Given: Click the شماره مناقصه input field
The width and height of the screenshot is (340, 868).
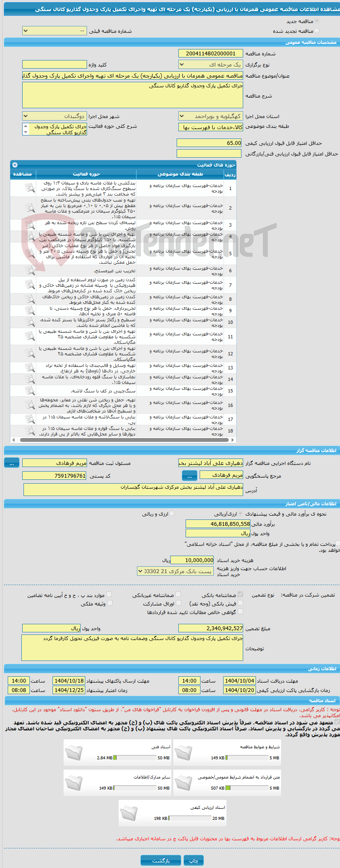Looking at the screenshot, I should pos(211,54).
